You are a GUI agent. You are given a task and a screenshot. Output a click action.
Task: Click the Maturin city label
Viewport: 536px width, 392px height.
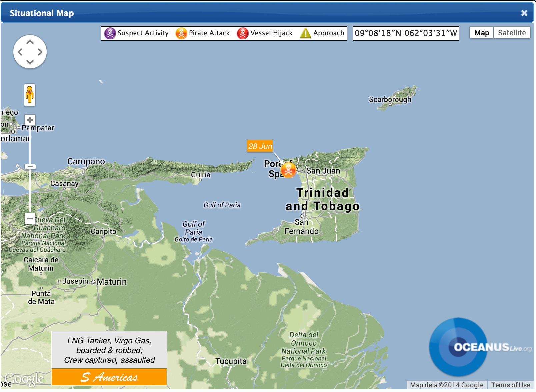(x=112, y=282)
